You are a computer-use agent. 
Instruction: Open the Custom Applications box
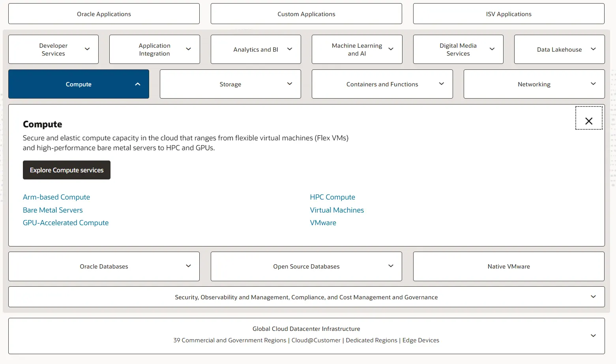pyautogui.click(x=306, y=14)
